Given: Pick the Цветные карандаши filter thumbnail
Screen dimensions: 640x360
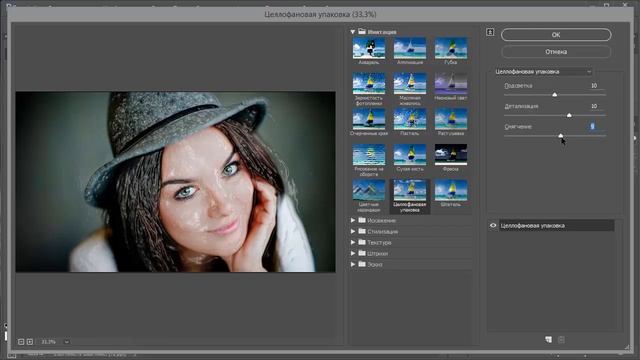Looking at the screenshot, I should (369, 190).
